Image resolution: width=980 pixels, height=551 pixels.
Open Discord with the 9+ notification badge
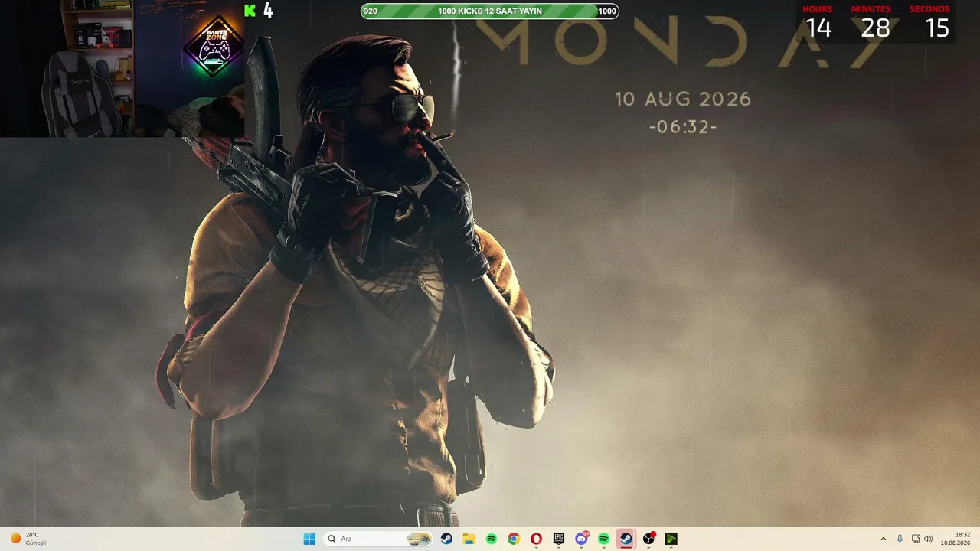pos(581,539)
